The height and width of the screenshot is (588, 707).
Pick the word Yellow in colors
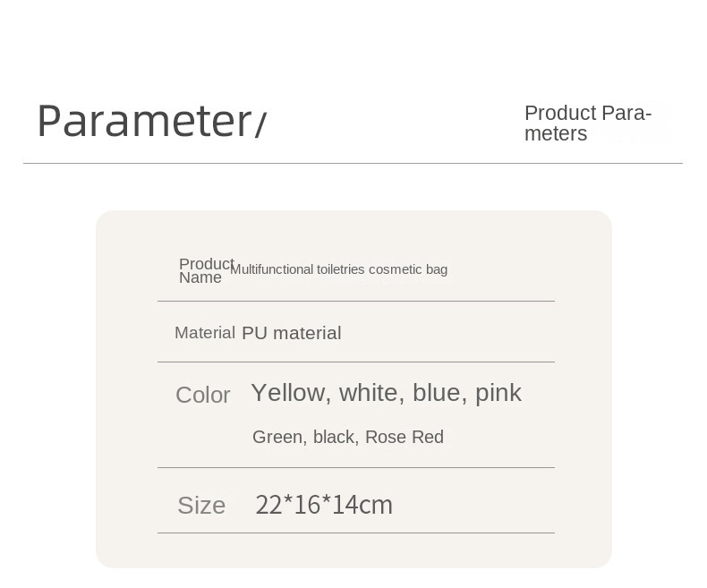288,393
